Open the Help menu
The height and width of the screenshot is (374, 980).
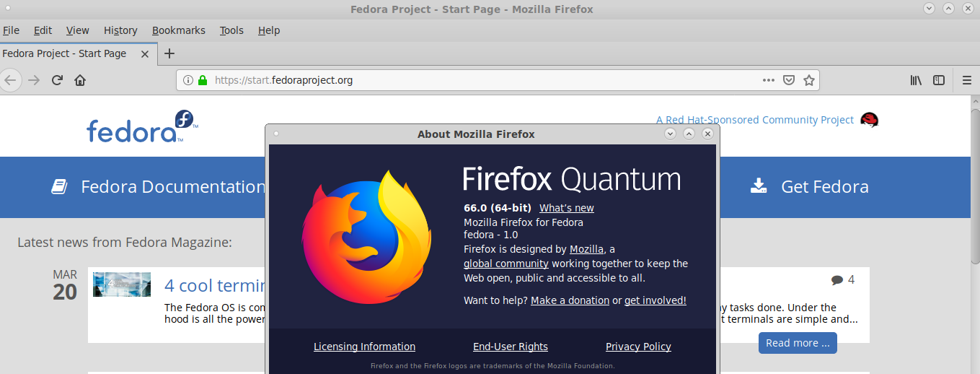click(269, 30)
